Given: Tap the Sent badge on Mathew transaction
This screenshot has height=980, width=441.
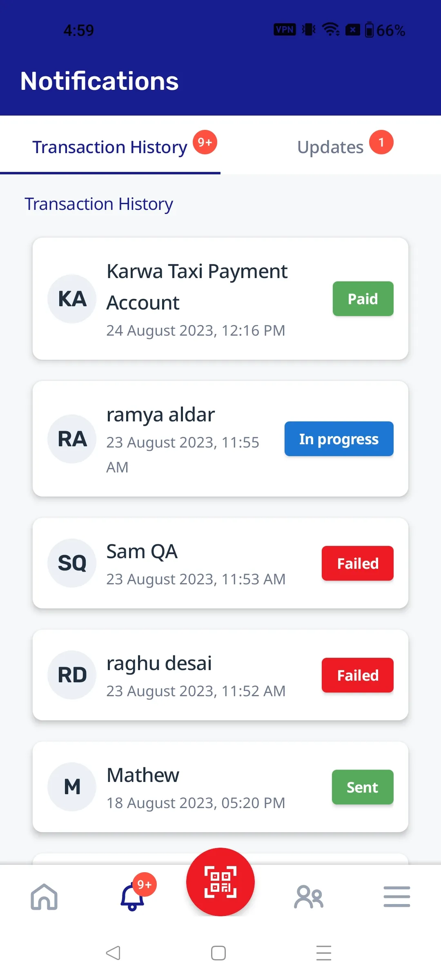Looking at the screenshot, I should click(363, 787).
